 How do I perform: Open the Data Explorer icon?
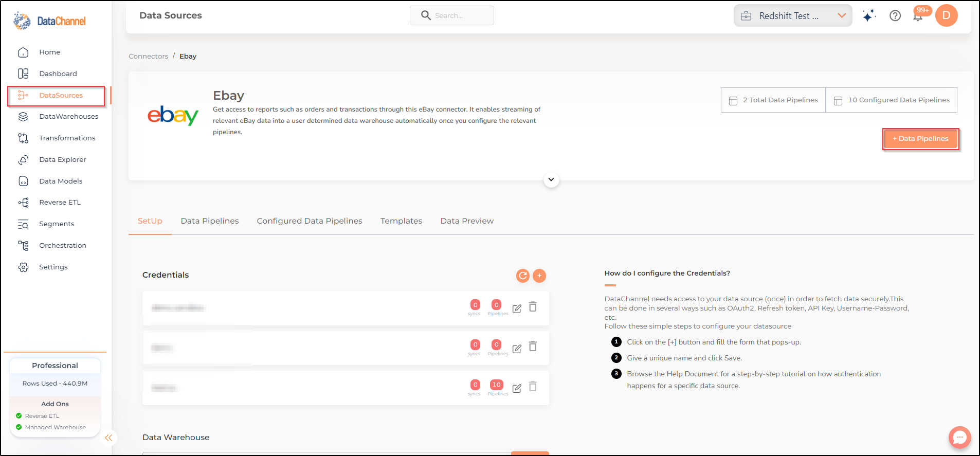(23, 160)
